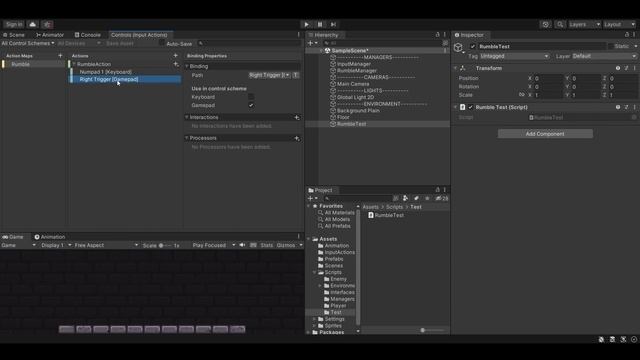640x360 pixels.
Task: Select the RumbleTest script asset
Action: pyautogui.click(x=386, y=215)
